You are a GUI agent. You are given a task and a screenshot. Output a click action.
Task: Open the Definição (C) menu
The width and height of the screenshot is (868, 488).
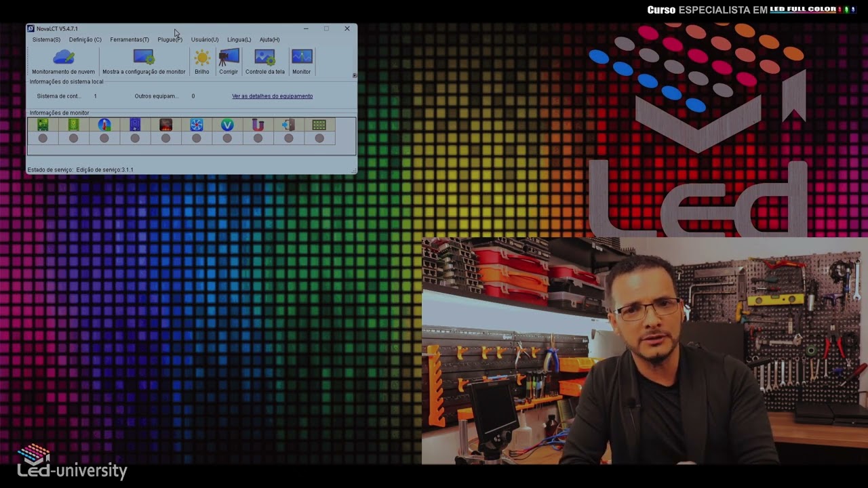85,40
